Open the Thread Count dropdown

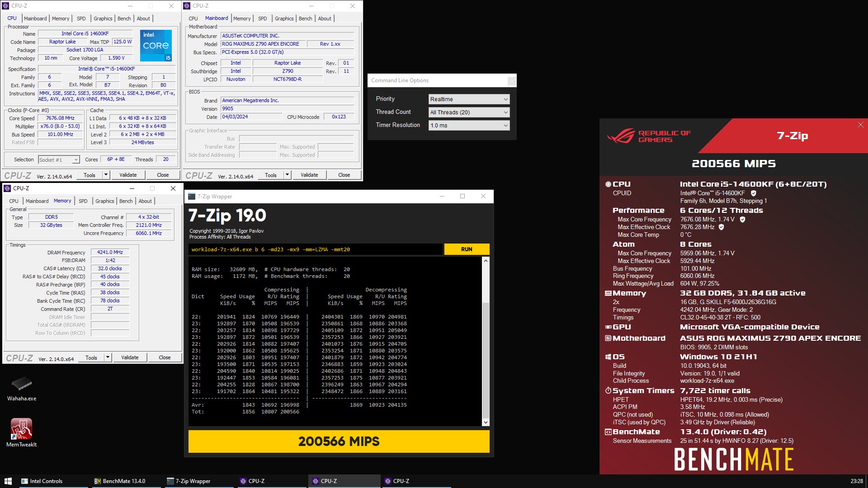pos(469,113)
